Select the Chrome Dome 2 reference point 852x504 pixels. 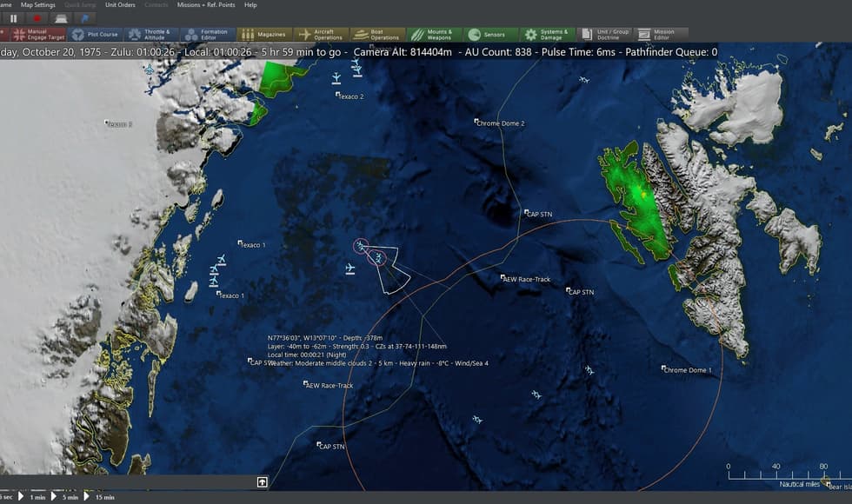point(499,123)
